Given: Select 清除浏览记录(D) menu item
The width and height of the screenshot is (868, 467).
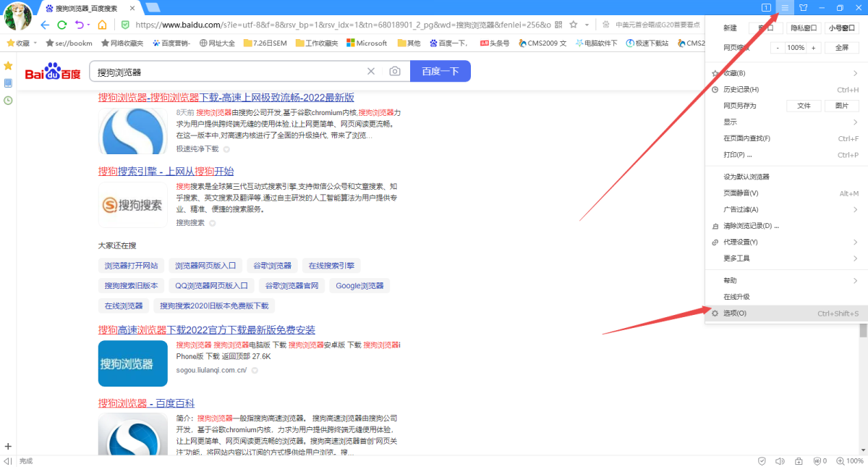Looking at the screenshot, I should coord(786,226).
